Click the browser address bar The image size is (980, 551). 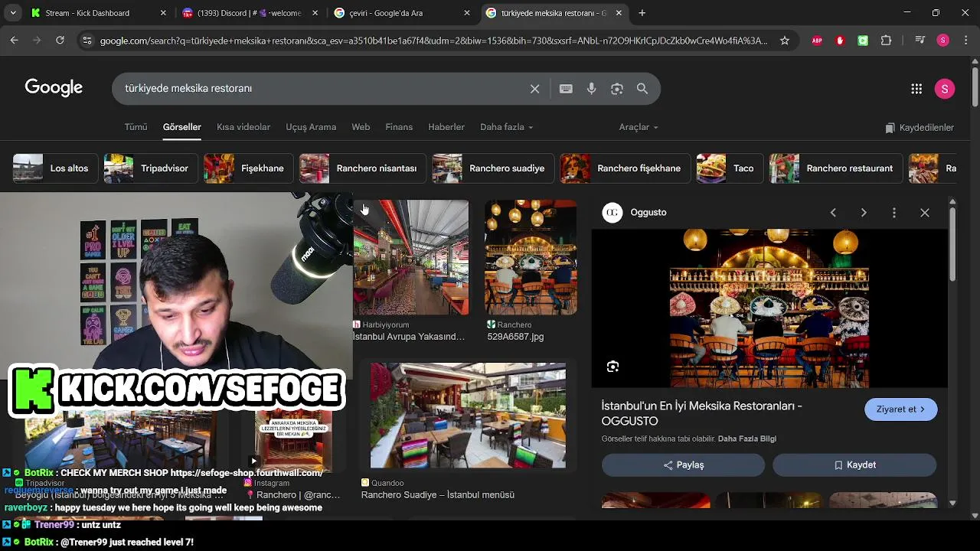coord(433,41)
